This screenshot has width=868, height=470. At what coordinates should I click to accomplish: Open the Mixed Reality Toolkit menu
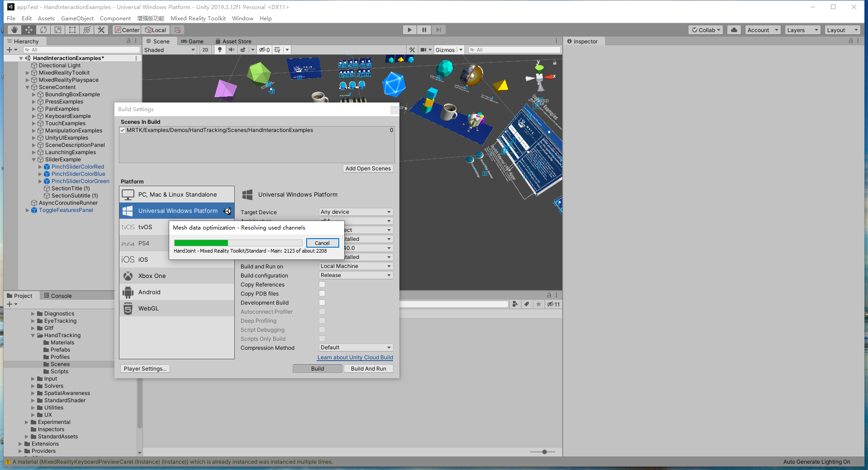point(198,18)
